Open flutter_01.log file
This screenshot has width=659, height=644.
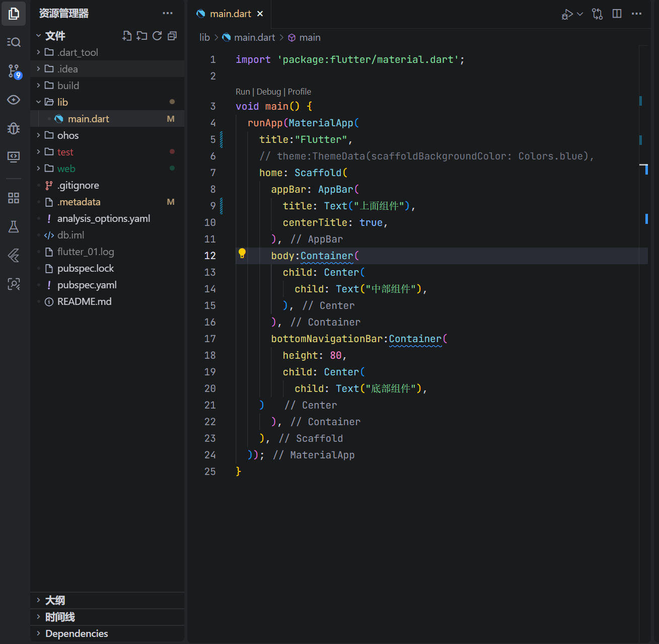(107, 252)
